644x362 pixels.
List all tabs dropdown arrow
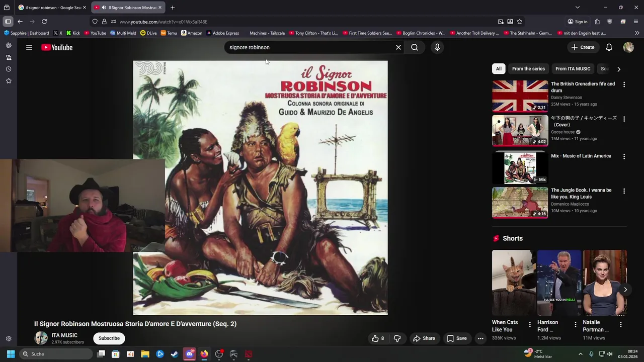click(578, 8)
